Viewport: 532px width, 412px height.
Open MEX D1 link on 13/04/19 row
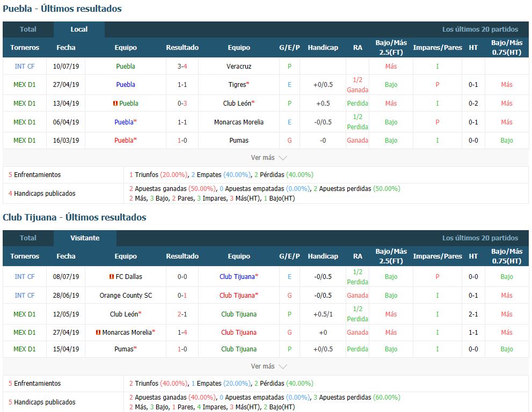point(25,104)
